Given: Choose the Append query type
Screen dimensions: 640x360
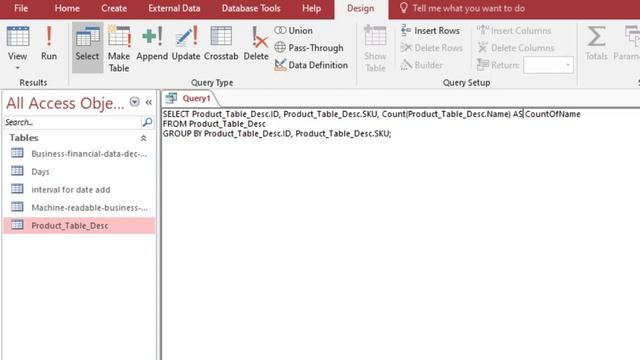Looking at the screenshot, I should coord(152,44).
